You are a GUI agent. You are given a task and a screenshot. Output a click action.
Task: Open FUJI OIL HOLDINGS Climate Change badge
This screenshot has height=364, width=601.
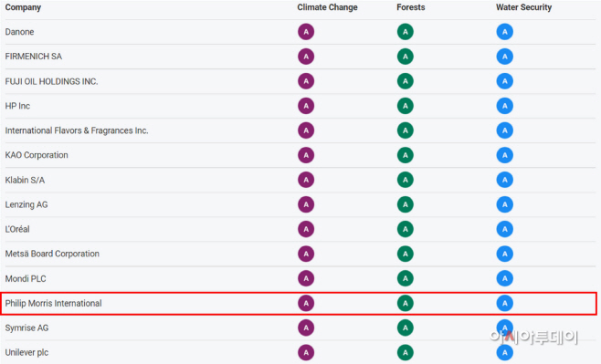[306, 81]
